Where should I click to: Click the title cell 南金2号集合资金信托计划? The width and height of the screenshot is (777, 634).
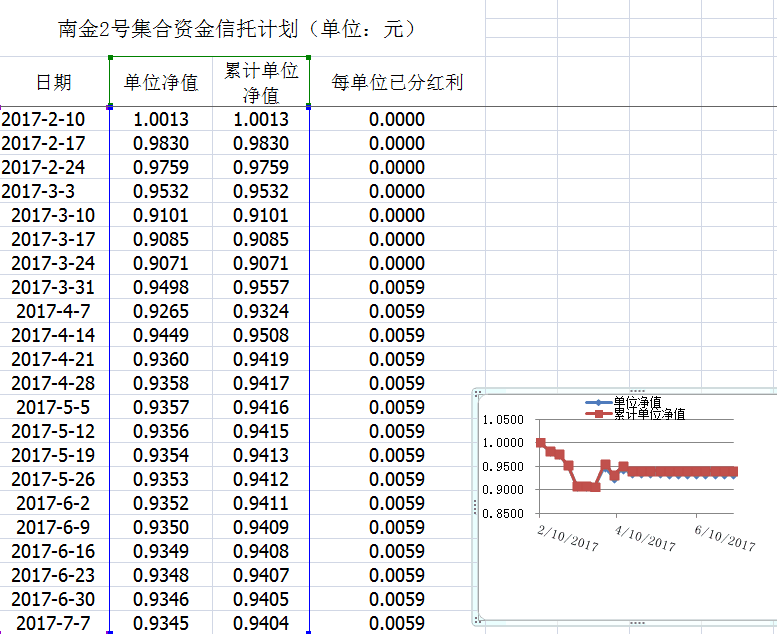(237, 29)
